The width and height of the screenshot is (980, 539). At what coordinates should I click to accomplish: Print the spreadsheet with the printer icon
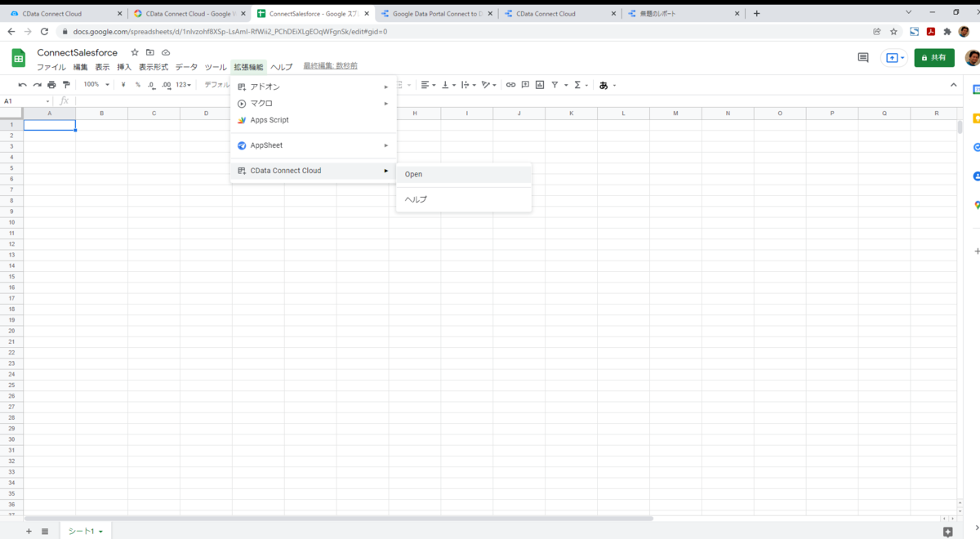click(52, 85)
